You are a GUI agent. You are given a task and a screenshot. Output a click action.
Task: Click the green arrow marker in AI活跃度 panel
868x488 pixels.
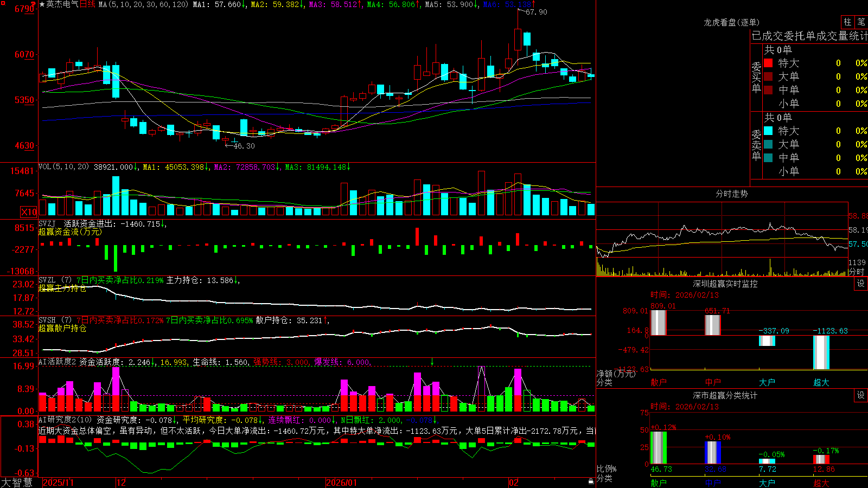tap(432, 362)
